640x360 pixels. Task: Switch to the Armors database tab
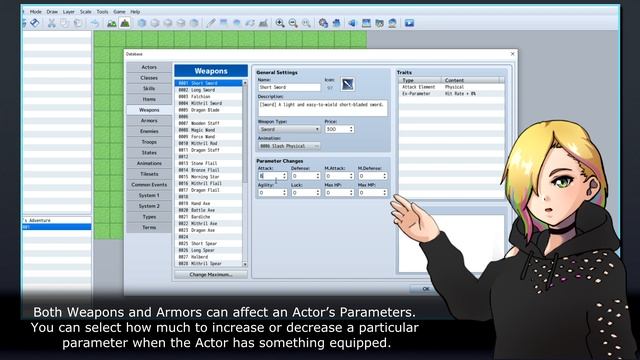149,120
